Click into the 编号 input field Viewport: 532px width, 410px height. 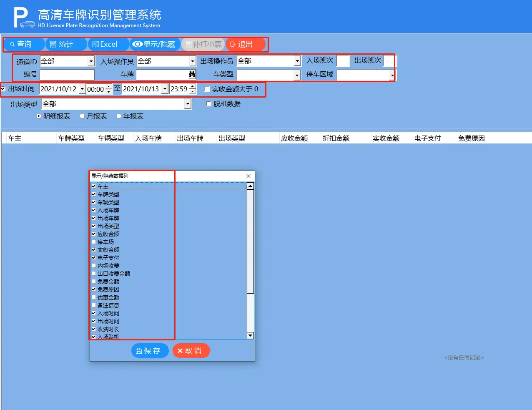pos(67,75)
